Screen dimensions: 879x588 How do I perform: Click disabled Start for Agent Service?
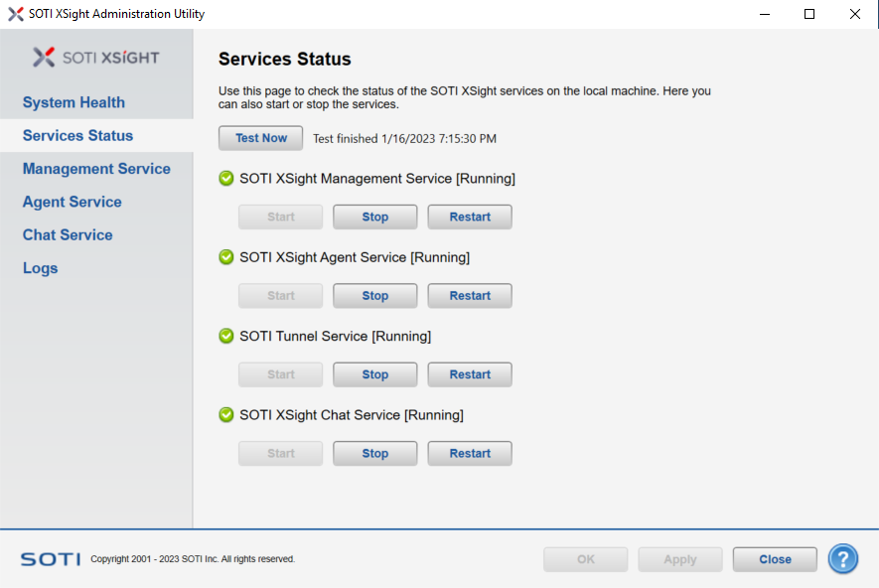tap(280, 295)
